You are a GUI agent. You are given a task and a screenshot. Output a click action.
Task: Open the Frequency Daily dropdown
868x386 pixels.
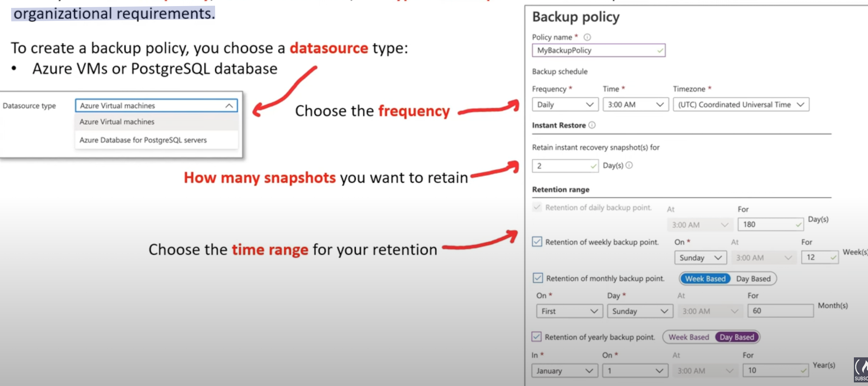pos(565,105)
